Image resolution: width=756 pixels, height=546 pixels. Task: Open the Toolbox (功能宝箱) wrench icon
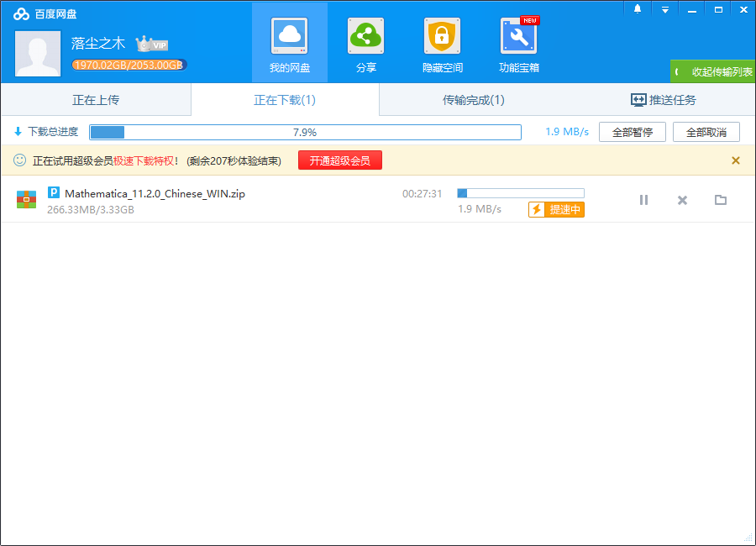coord(519,36)
